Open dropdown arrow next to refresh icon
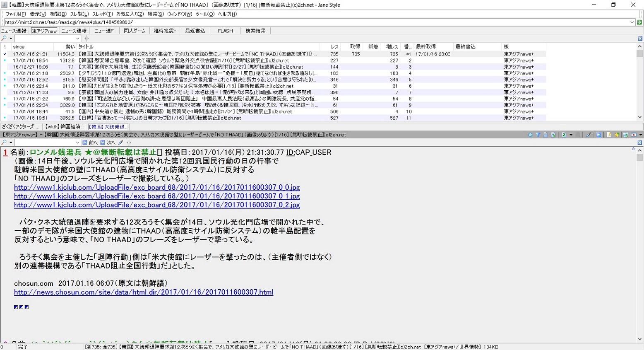This screenshot has width=644, height=350. point(571,135)
